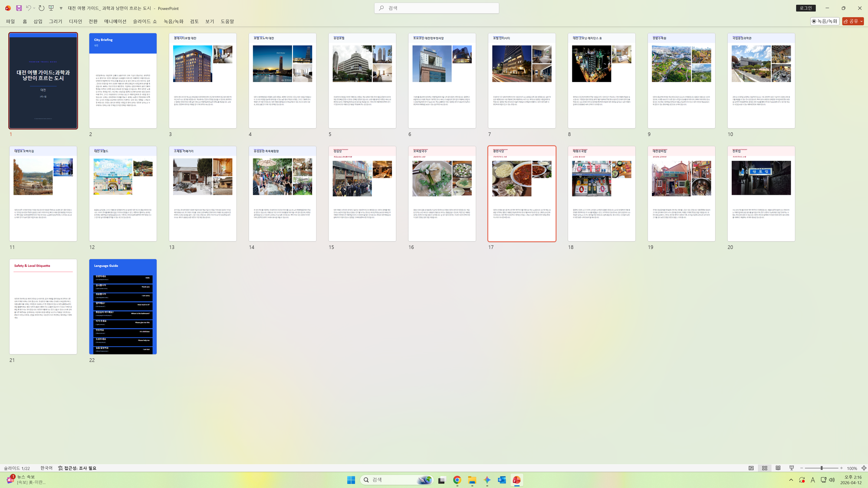Click the Slide Show view icon in status bar
The width and height of the screenshot is (868, 488).
pos(792,468)
